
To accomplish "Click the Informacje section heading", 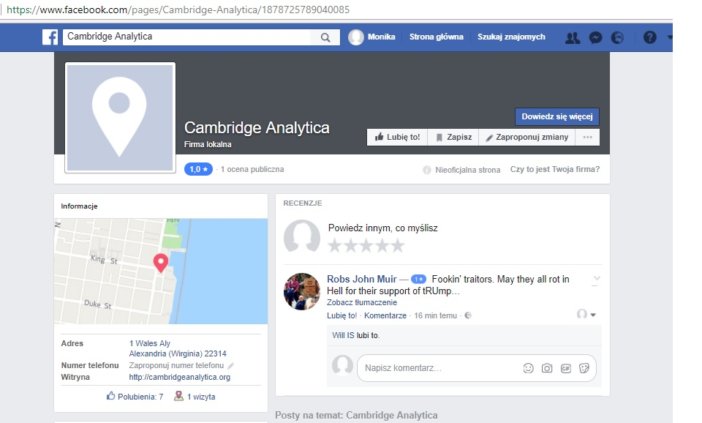I will point(79,206).
